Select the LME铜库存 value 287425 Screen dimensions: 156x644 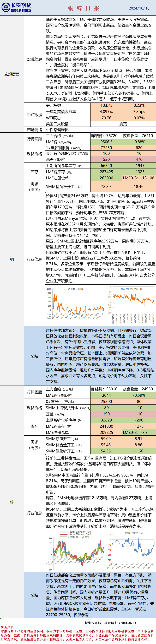click(x=106, y=172)
